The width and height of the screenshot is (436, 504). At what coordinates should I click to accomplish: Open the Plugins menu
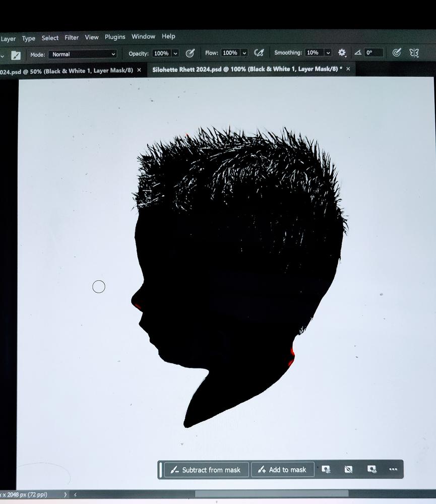[115, 37]
